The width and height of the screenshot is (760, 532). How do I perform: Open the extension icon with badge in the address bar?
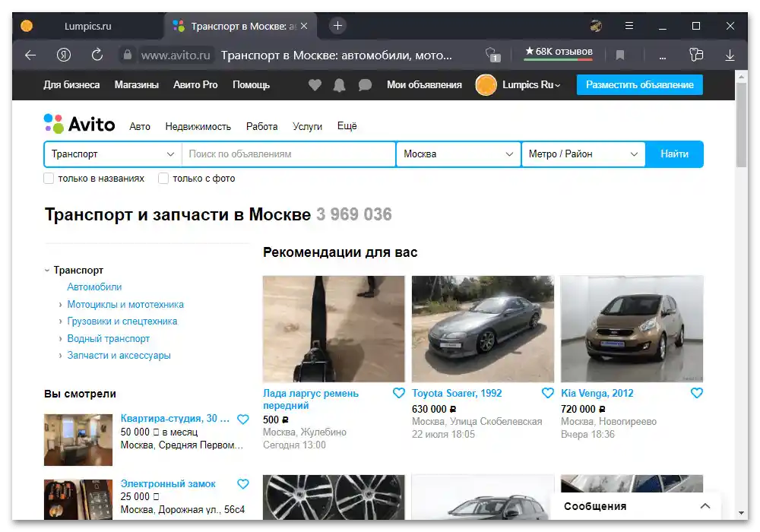pos(492,55)
